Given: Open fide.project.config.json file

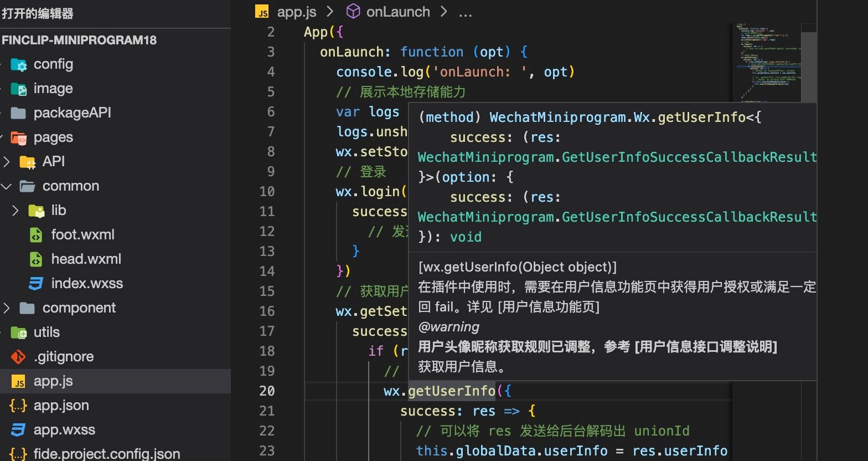Looking at the screenshot, I should click(x=106, y=454).
